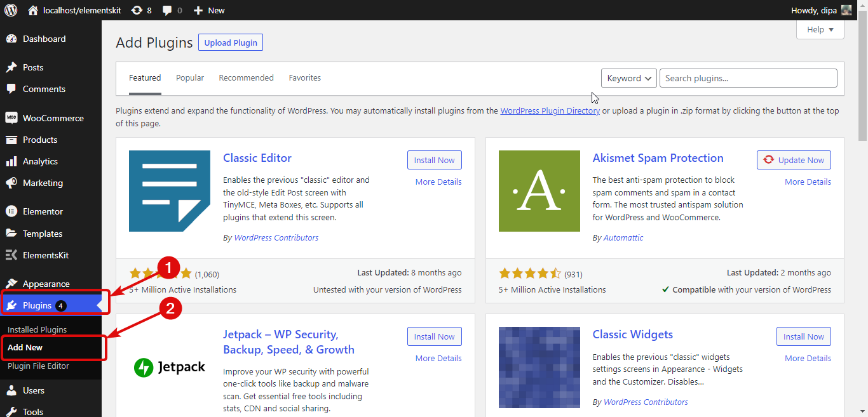
Task: Click the WordPress logo in the admin bar
Action: [x=10, y=10]
